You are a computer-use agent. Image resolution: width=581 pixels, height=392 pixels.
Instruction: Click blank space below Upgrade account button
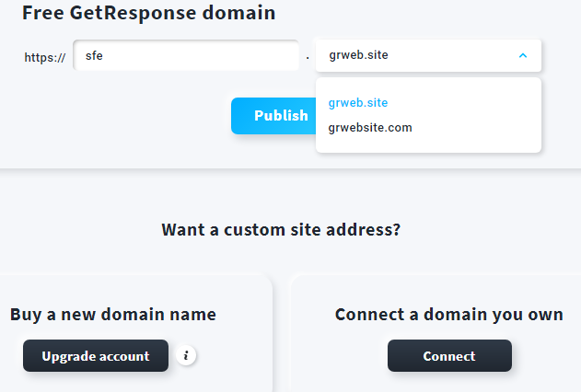click(x=96, y=382)
